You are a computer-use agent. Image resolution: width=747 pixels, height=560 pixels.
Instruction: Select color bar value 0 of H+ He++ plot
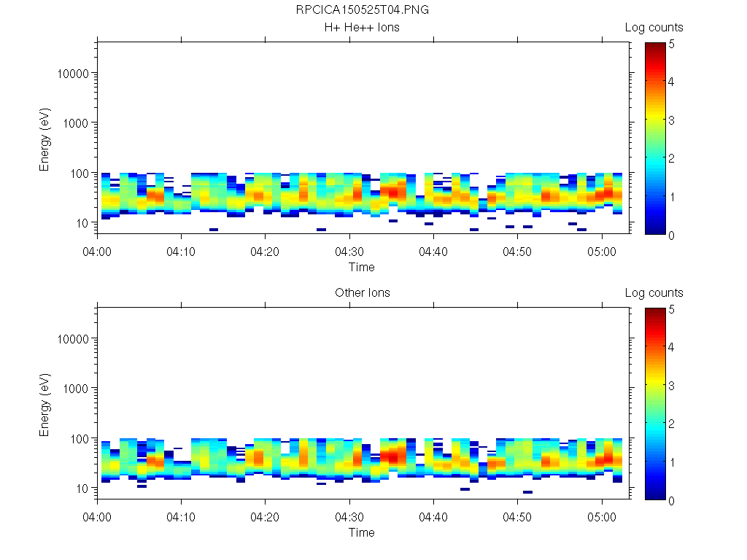671,236
